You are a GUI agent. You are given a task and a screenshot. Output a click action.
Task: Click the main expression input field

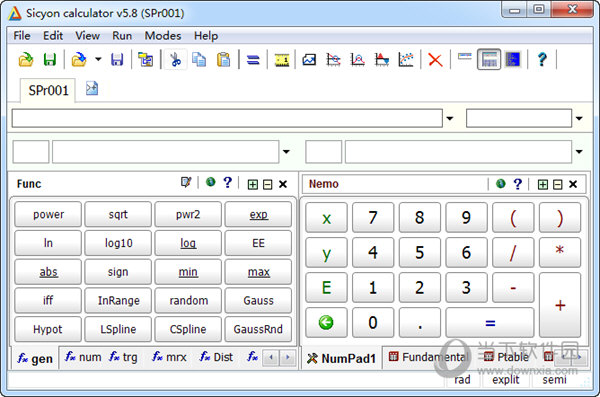coord(227,118)
